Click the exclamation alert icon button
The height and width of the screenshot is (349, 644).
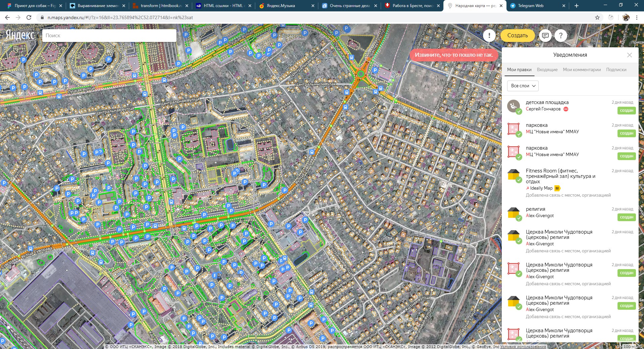coord(489,35)
